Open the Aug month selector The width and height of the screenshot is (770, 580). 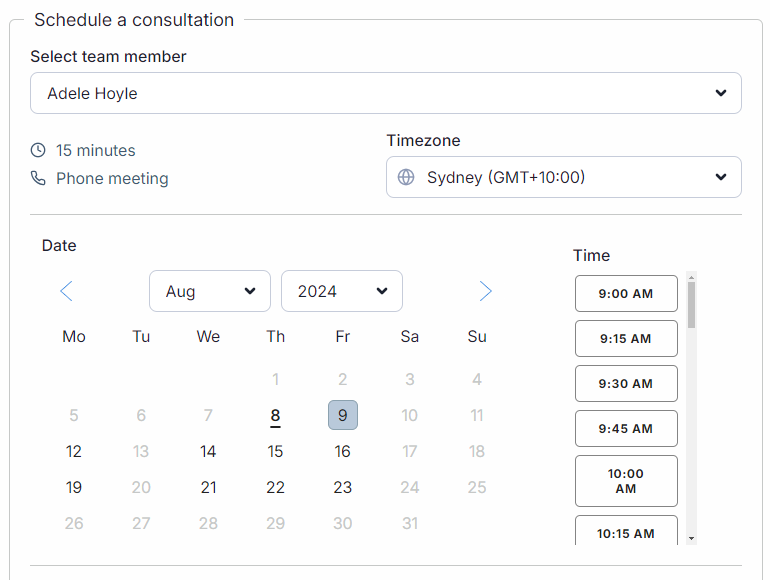coord(210,291)
